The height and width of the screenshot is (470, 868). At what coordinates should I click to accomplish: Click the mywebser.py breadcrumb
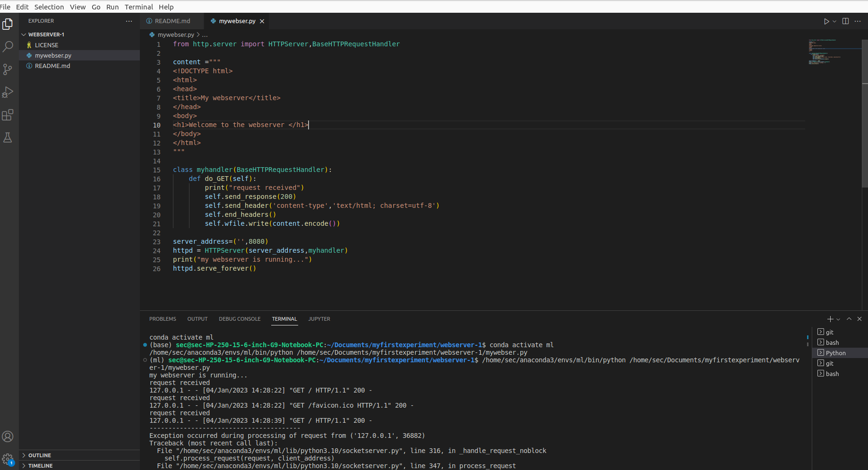[x=176, y=35]
